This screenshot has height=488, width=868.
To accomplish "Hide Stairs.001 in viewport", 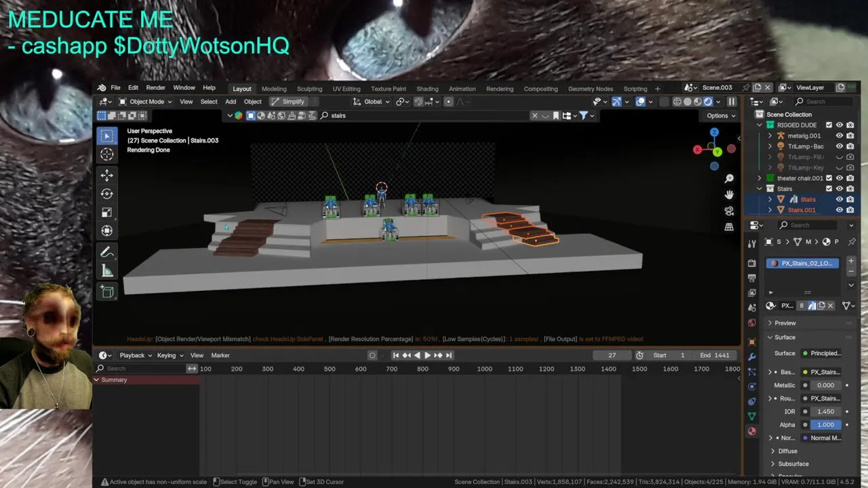I will 840,210.
